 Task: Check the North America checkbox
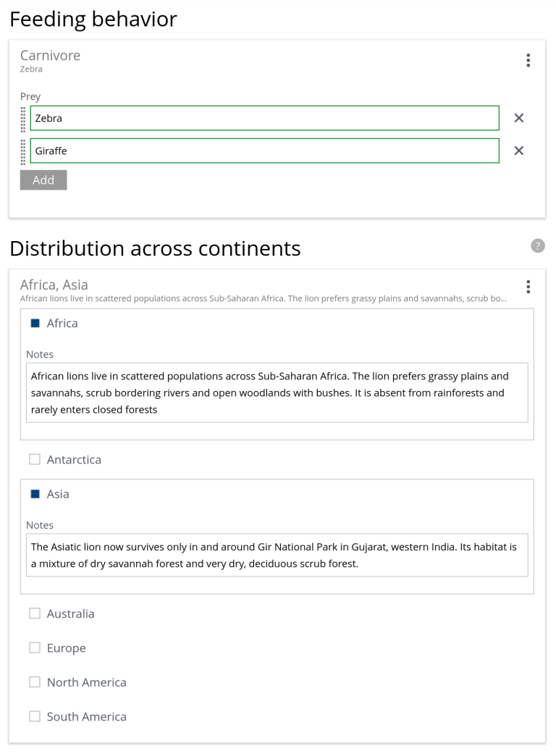35,682
